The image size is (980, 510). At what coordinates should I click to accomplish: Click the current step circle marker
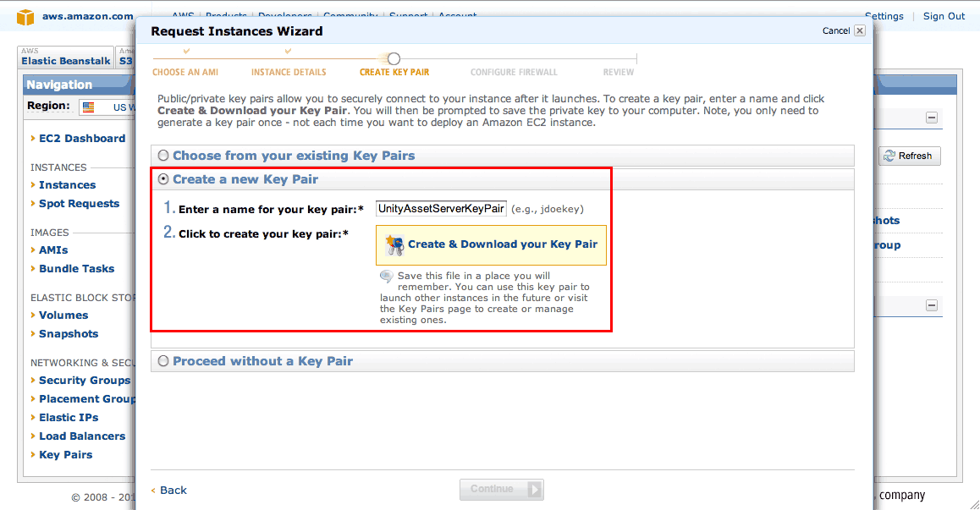[394, 58]
